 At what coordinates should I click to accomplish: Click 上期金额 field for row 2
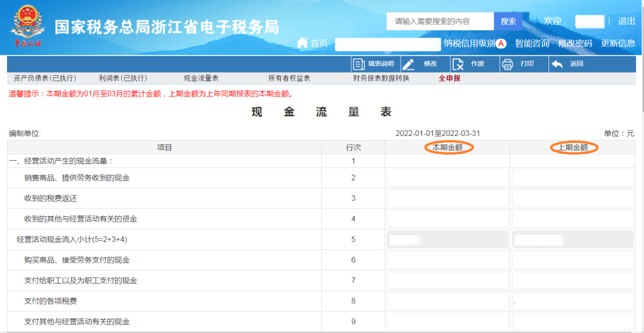point(572,178)
